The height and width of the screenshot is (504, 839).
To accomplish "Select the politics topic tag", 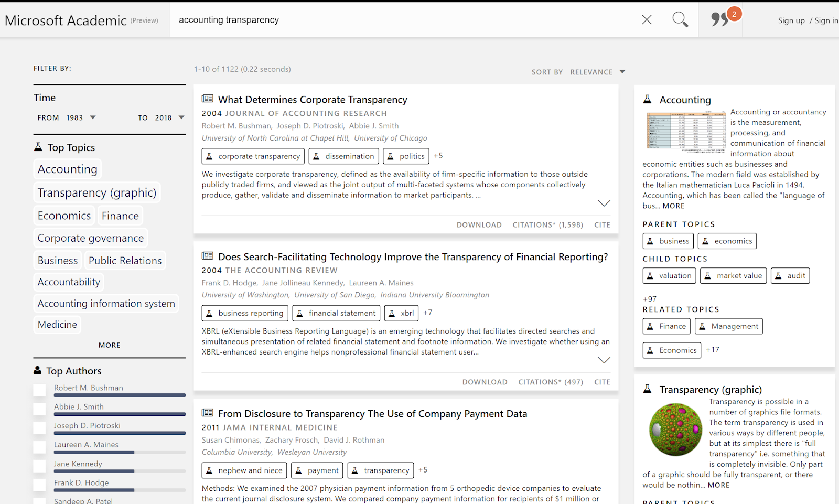I will coord(406,156).
